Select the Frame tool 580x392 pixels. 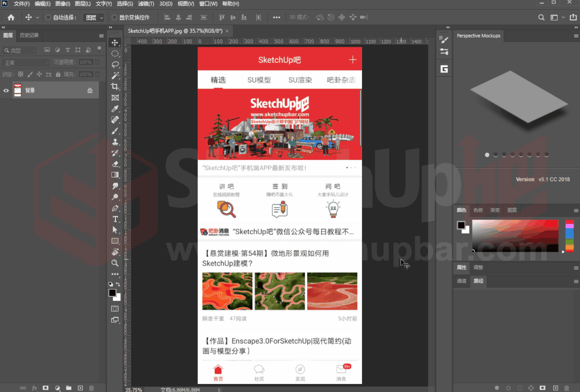115,98
